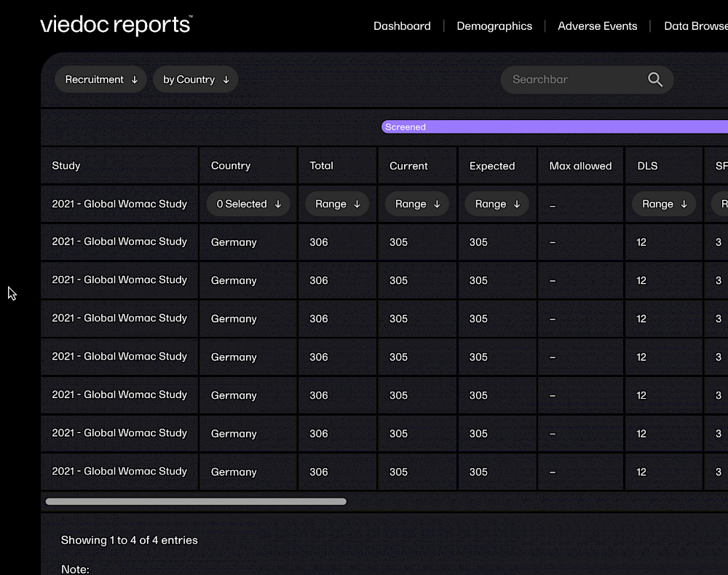Switch to Adverse Events
The height and width of the screenshot is (575, 728).
[597, 26]
